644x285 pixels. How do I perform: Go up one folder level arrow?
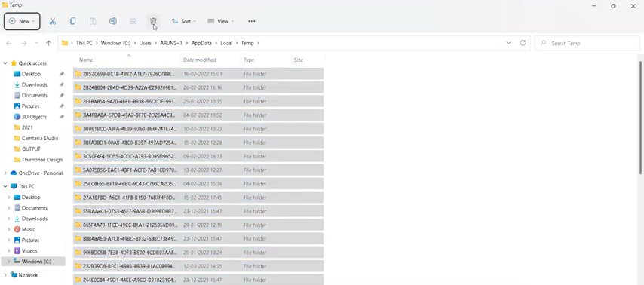[49, 43]
